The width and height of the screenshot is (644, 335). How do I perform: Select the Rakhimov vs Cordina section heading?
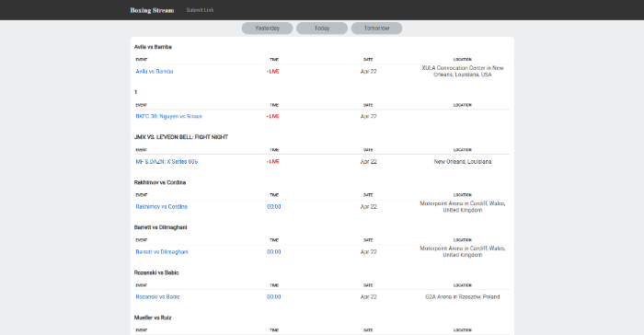coord(160,182)
